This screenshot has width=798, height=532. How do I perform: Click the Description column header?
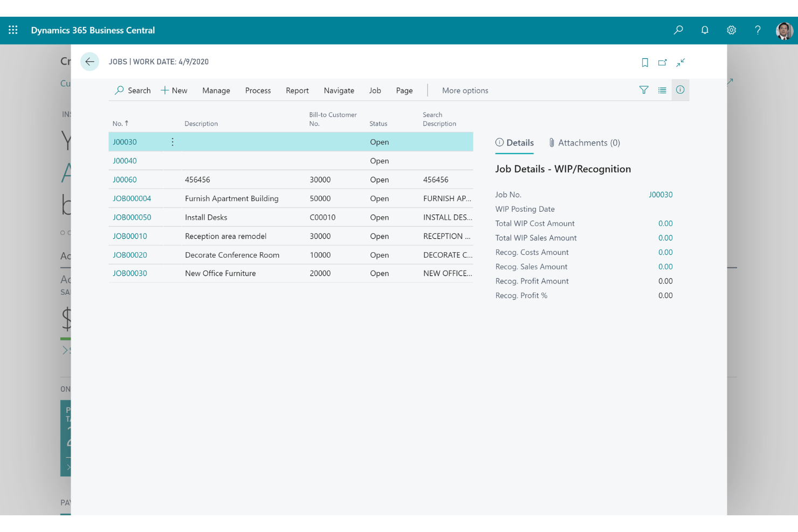201,123
